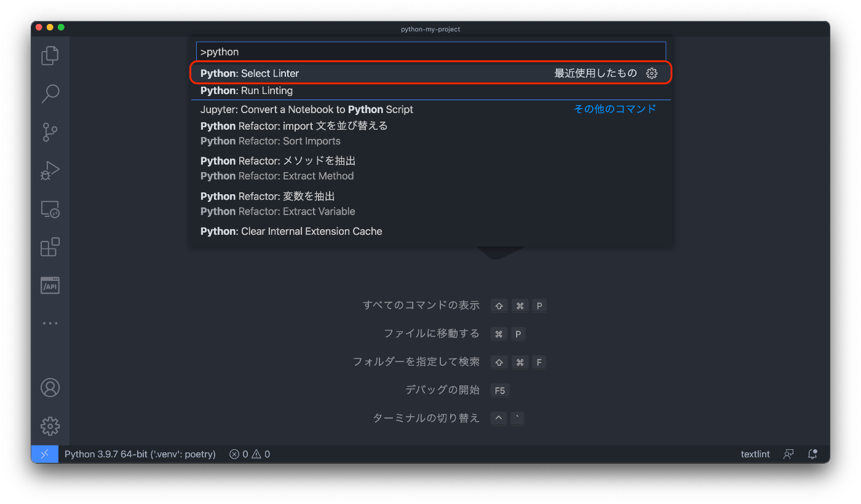The image size is (861, 504).
Task: Click the すべてのコマンドの表示 text
Action: (421, 305)
